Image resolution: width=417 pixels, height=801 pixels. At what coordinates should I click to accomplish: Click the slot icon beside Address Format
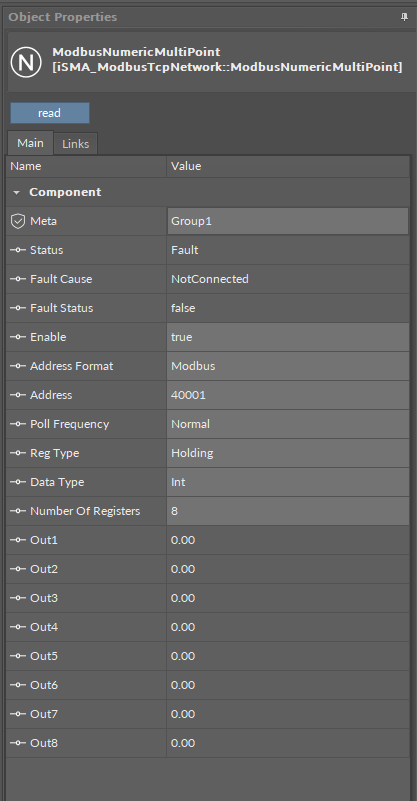[x=18, y=366]
